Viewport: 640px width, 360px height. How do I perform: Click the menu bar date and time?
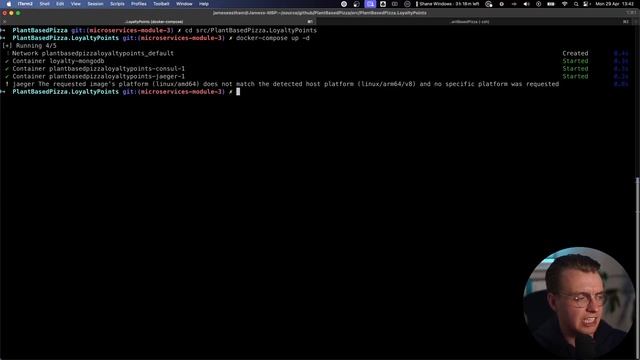614,4
